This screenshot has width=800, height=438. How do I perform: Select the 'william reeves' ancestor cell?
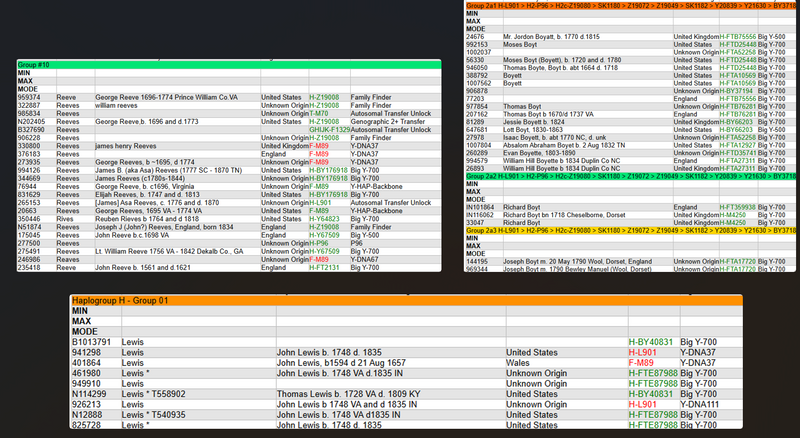[x=116, y=105]
